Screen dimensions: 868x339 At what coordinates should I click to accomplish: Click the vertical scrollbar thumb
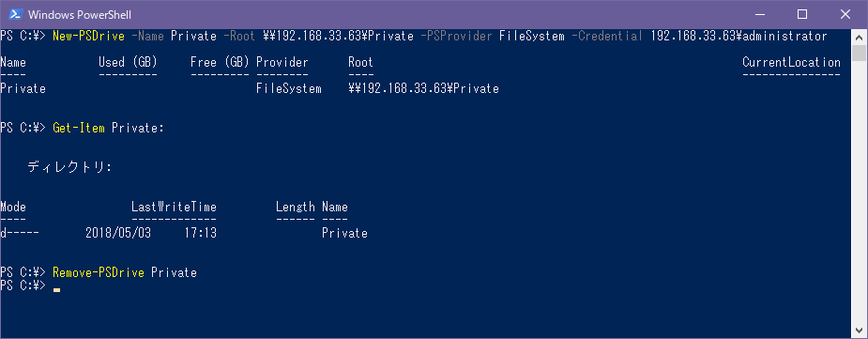859,54
